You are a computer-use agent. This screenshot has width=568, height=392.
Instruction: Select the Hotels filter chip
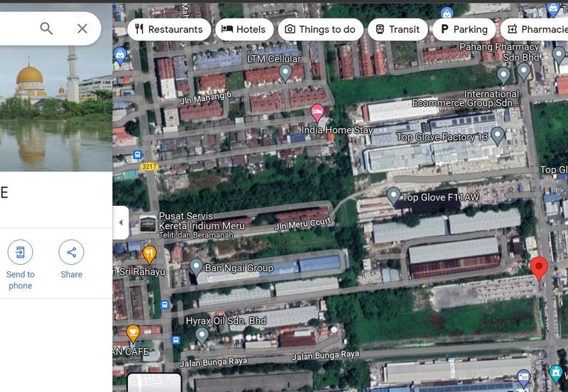[244, 29]
